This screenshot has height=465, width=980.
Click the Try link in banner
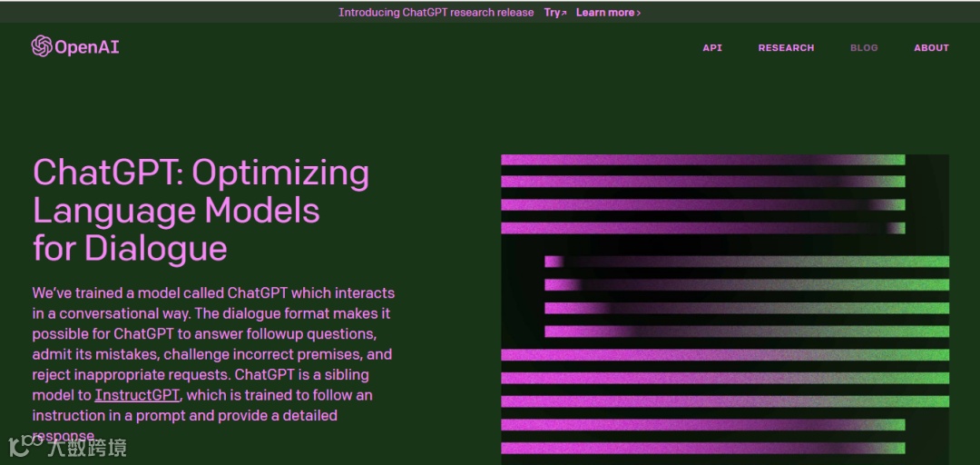coord(555,13)
